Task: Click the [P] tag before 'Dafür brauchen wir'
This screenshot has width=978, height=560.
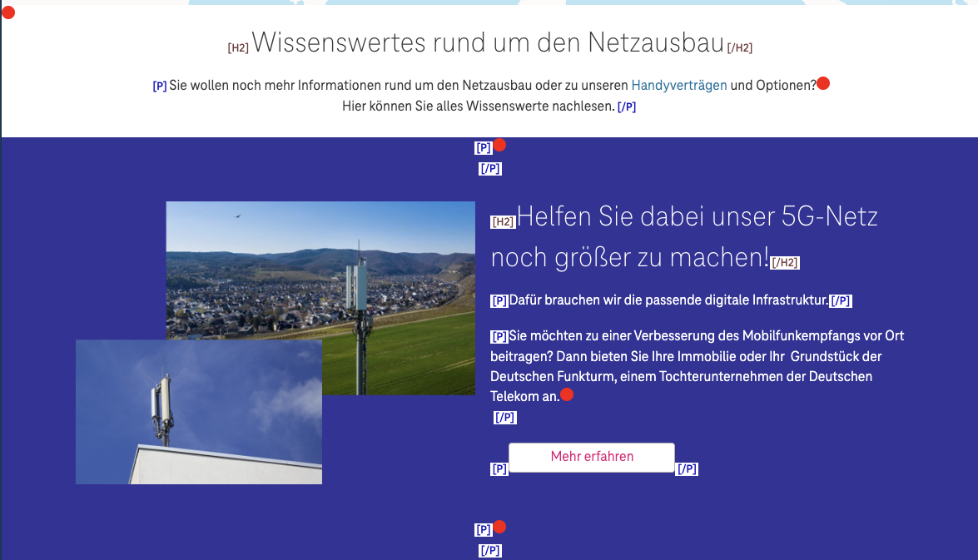Action: pos(498,300)
